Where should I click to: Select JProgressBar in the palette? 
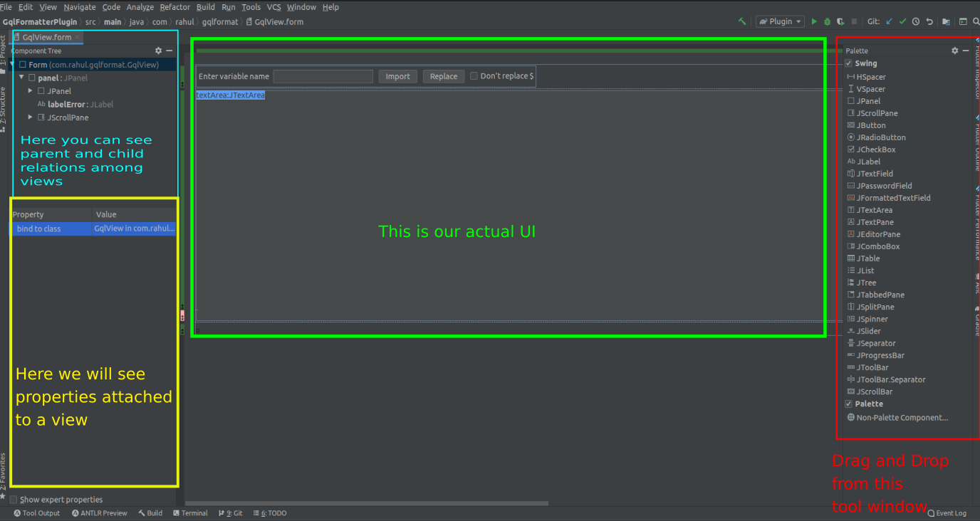click(x=875, y=355)
